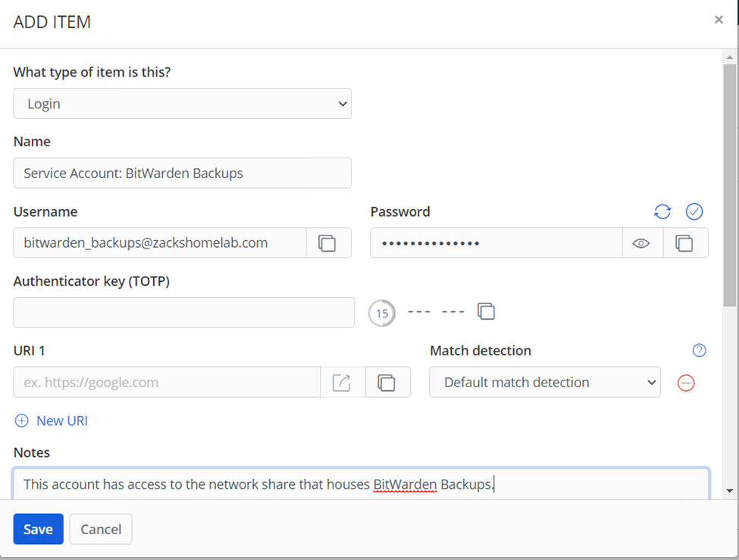
Task: Launch the URI 1 link
Action: (x=342, y=383)
